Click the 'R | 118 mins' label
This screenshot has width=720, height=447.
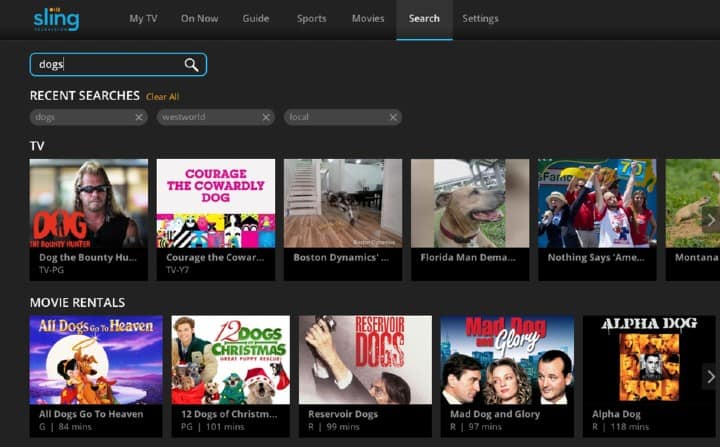pos(620,427)
